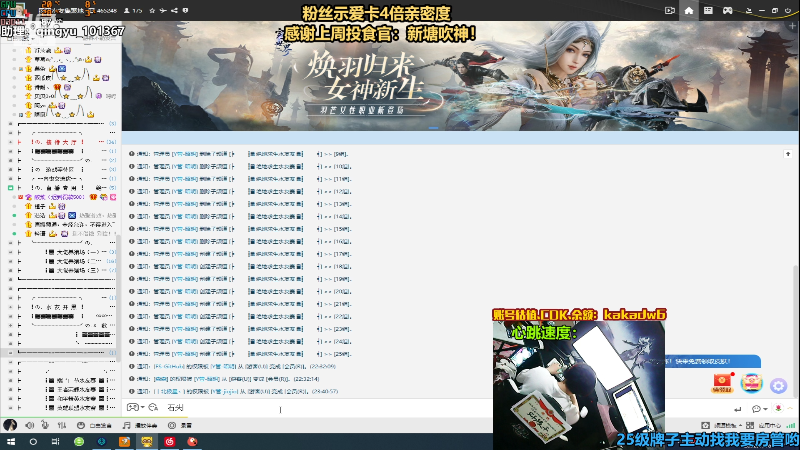Click the left channel list scrollbar
800x450 pixels.
point(118,297)
